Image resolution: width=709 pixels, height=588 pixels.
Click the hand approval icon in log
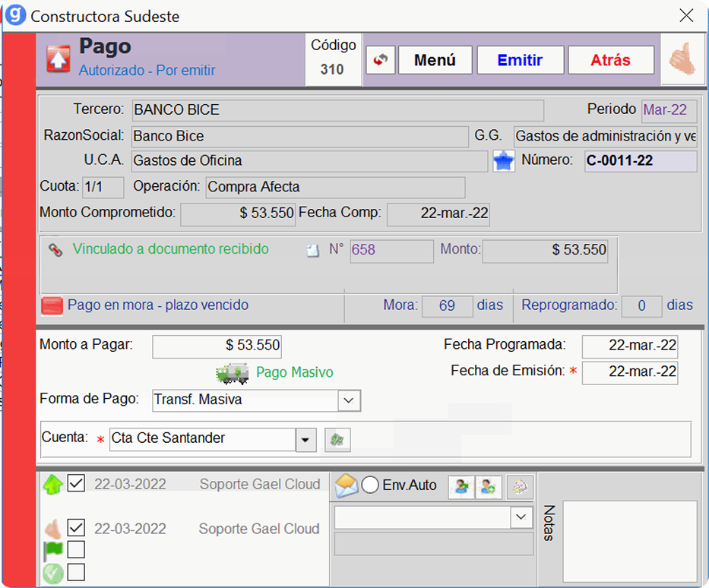pyautogui.click(x=53, y=528)
